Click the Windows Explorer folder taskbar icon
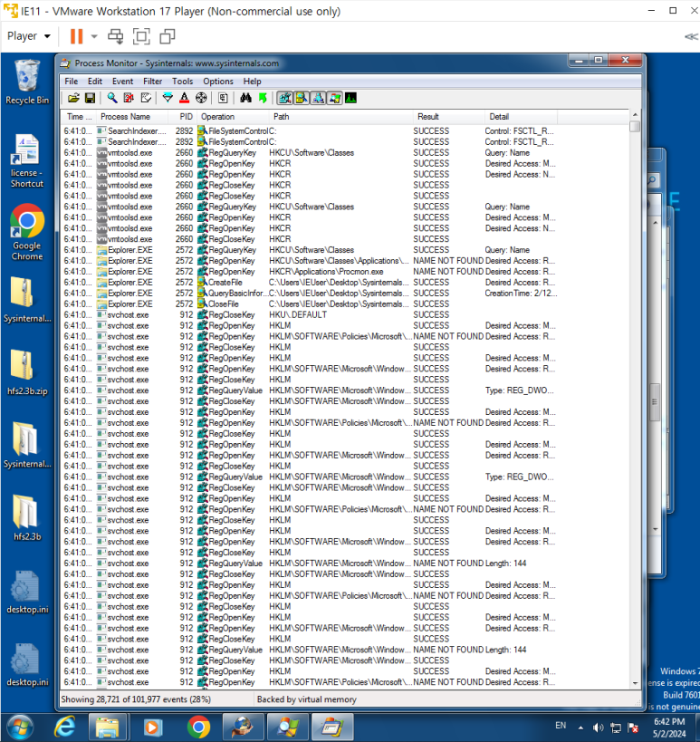700x742 pixels. click(x=108, y=727)
